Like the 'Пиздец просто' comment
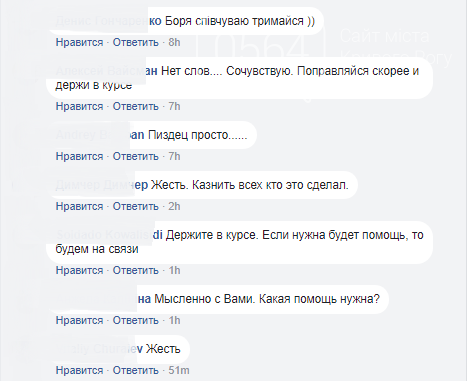The image size is (467, 381). coord(79,156)
